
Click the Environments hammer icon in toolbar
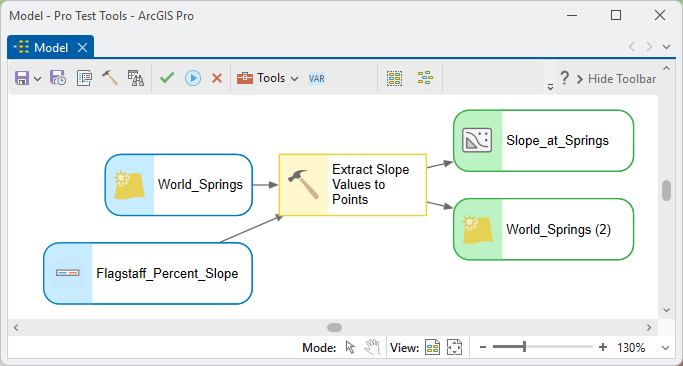110,78
